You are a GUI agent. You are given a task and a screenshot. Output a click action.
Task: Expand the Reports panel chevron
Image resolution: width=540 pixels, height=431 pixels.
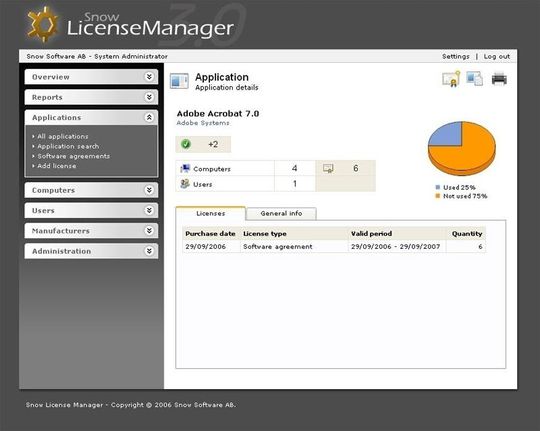pos(149,97)
